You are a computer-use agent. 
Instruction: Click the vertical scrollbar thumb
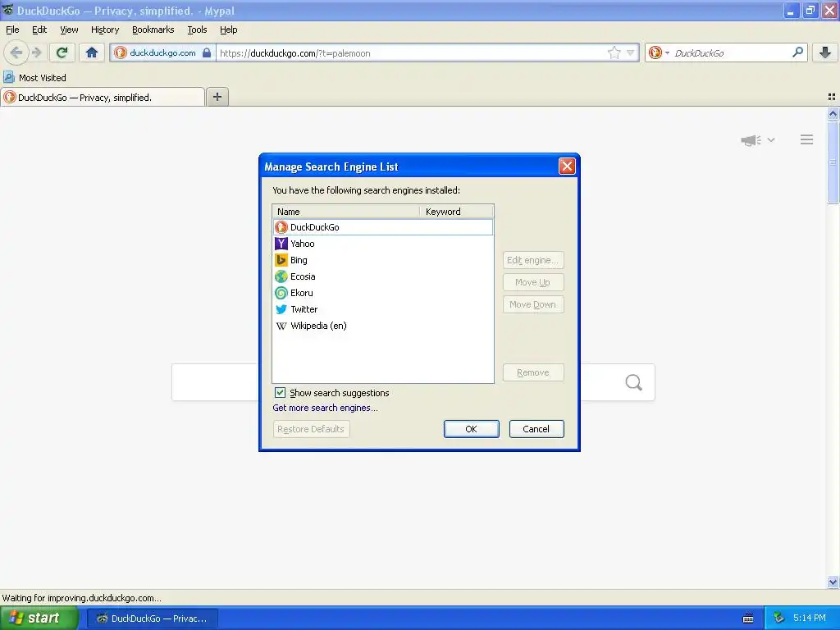[x=833, y=162]
